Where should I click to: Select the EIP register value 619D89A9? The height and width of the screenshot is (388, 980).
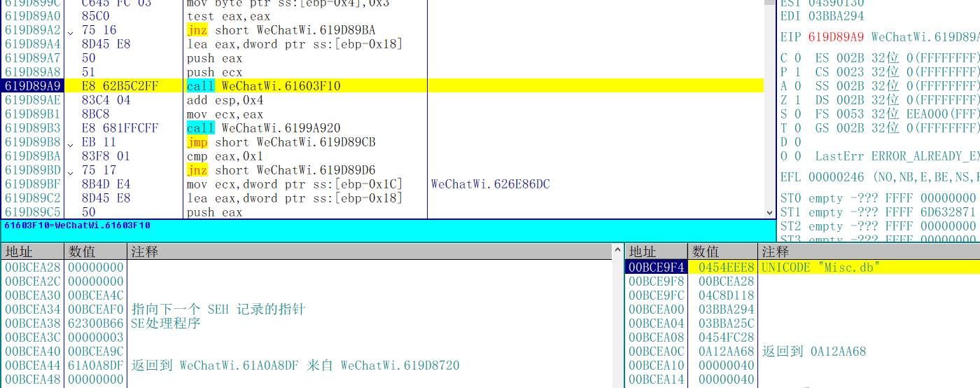836,37
